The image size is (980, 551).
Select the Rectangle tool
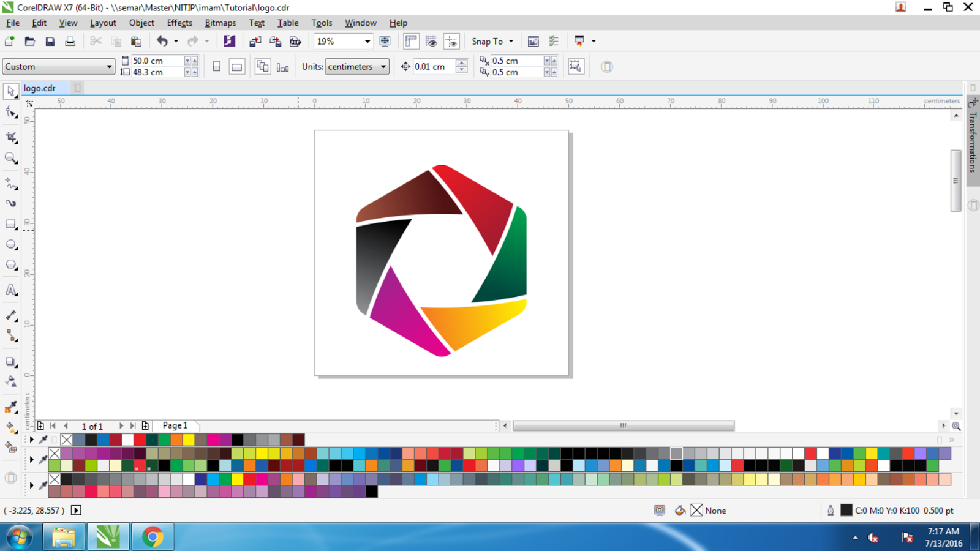[10, 225]
